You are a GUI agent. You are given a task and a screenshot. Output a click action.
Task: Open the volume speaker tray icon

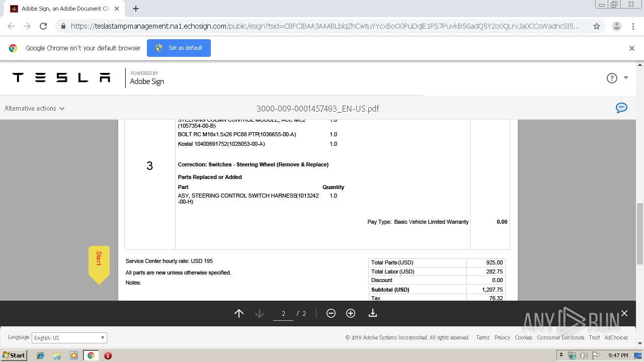(x=584, y=355)
